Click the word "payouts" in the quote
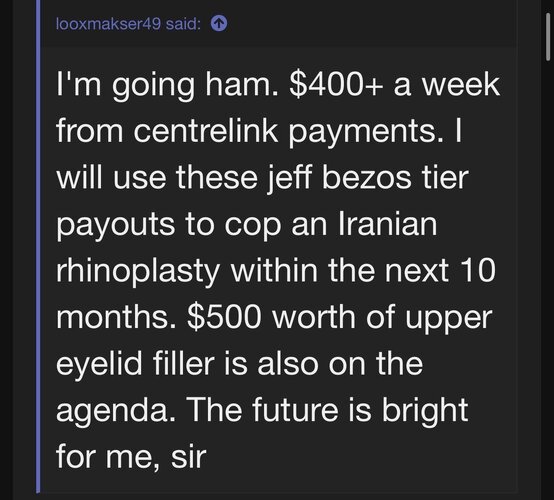Image resolution: width=554 pixels, height=500 pixels. (115, 226)
